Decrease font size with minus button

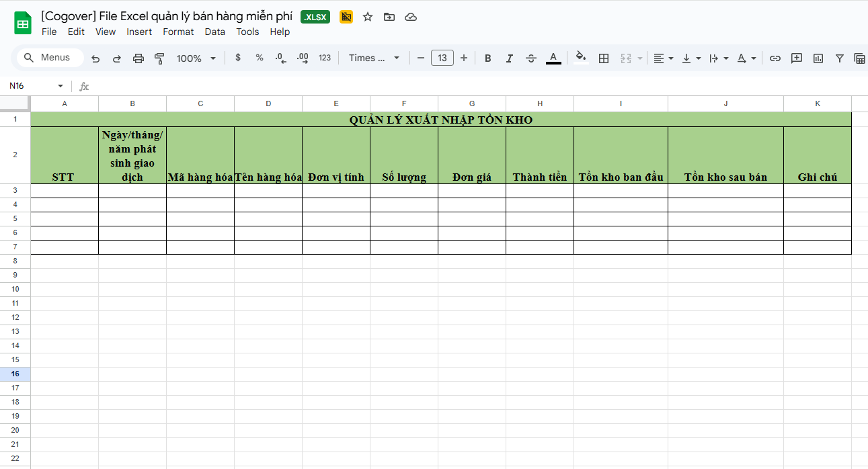[x=421, y=58]
